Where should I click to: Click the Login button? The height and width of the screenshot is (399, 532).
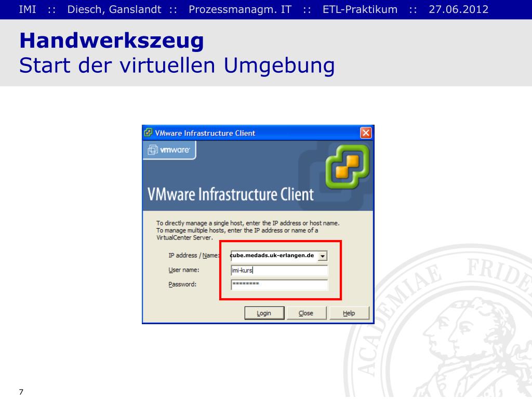click(x=264, y=313)
